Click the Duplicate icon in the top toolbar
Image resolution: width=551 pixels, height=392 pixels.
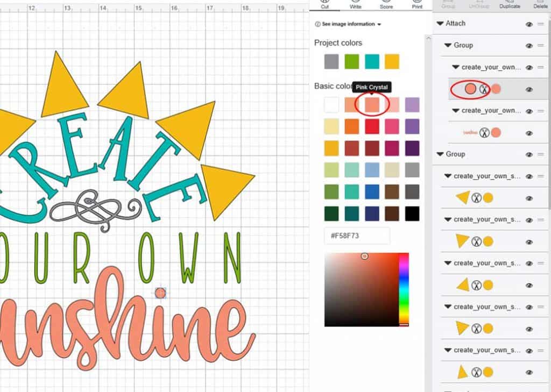510,3
